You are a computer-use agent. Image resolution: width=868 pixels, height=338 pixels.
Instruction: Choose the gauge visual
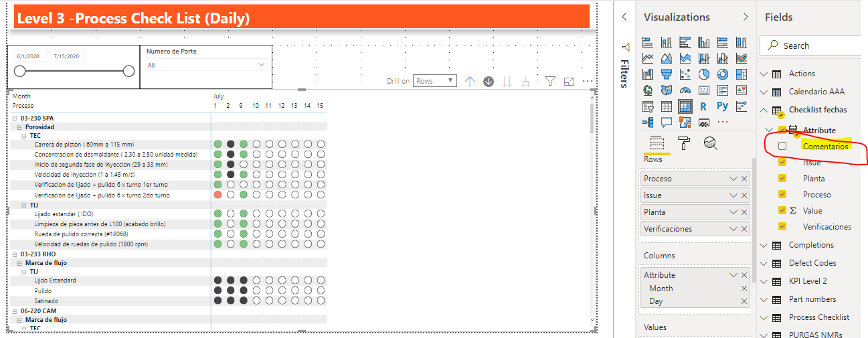pyautogui.click(x=685, y=90)
